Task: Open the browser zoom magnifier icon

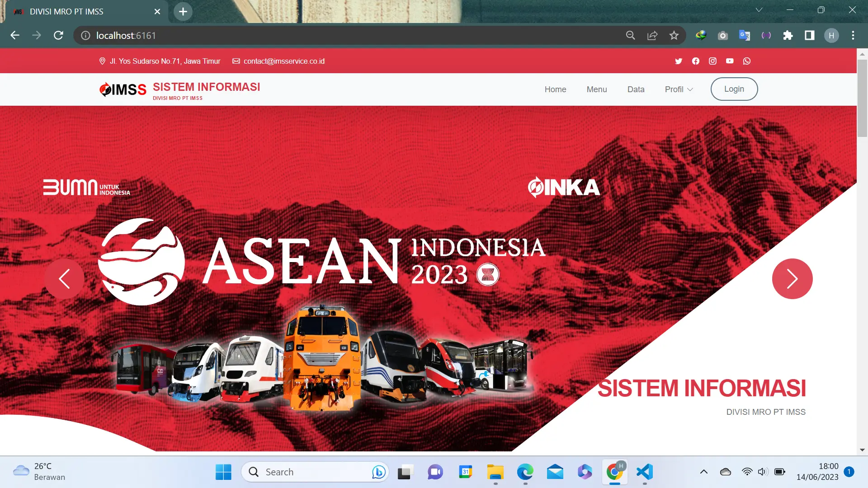Action: [630, 35]
